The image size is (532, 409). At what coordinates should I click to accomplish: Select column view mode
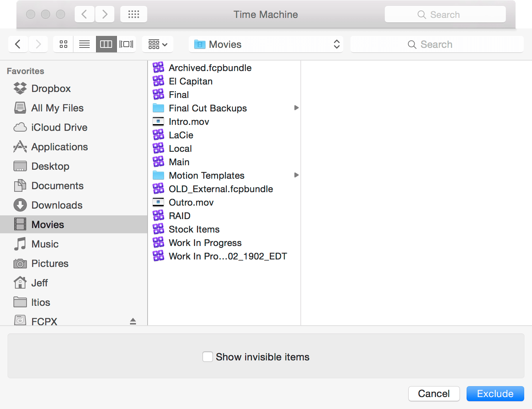coord(106,44)
